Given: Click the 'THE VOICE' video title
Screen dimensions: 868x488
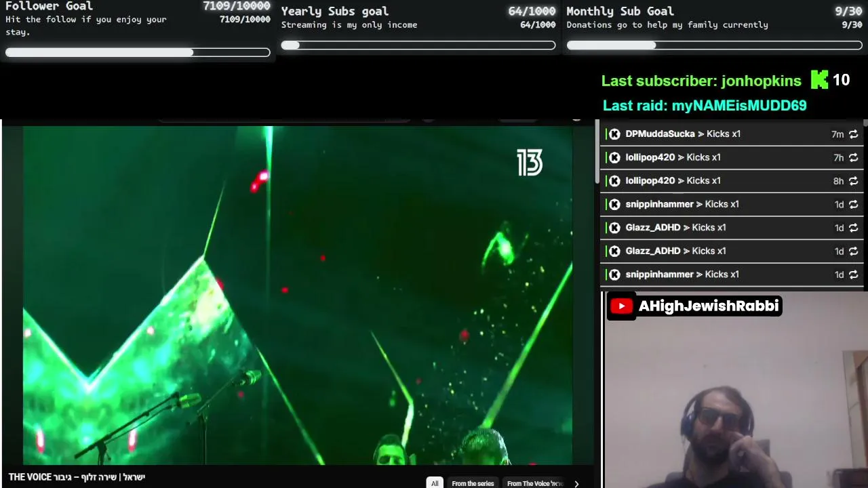Looking at the screenshot, I should [77, 477].
